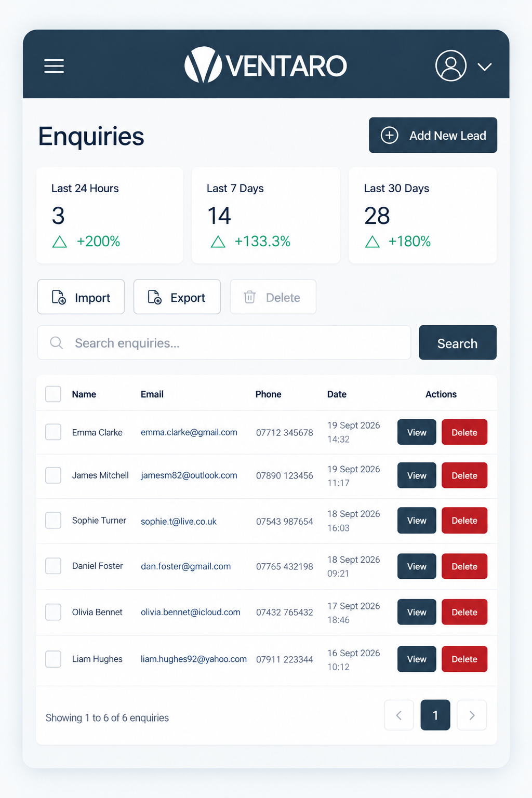The width and height of the screenshot is (532, 798).
Task: Click the search magnifier icon
Action: pyautogui.click(x=57, y=343)
